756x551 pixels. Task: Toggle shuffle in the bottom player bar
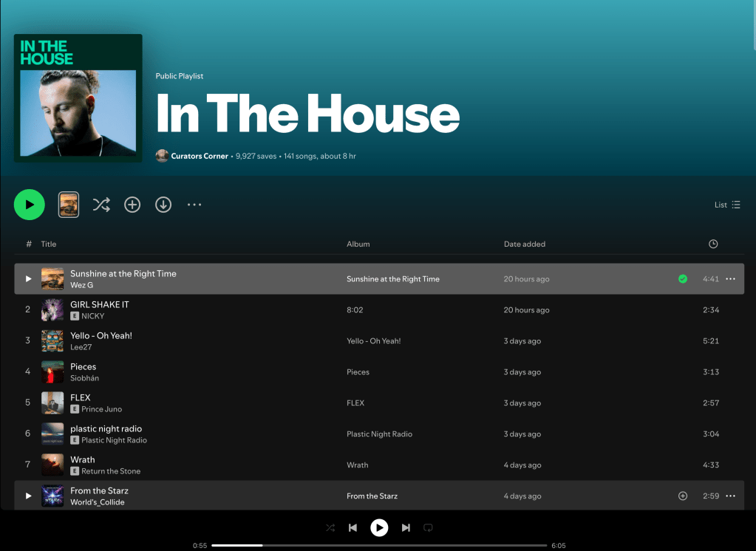click(x=330, y=527)
